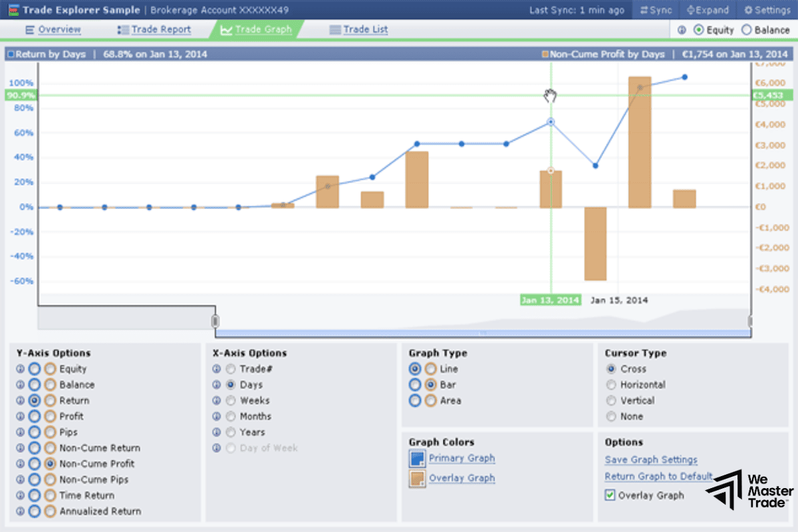This screenshot has height=532, width=798.
Task: Click Return Graph to Default link
Action: [x=658, y=476]
